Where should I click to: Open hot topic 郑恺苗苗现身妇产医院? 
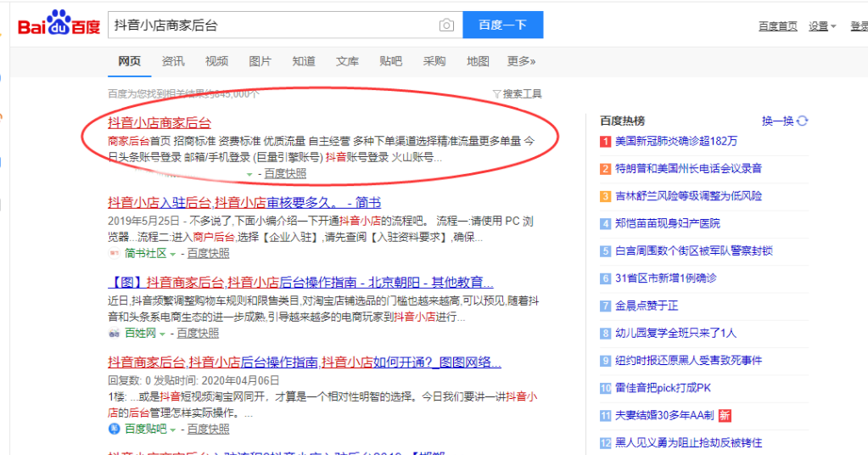668,223
